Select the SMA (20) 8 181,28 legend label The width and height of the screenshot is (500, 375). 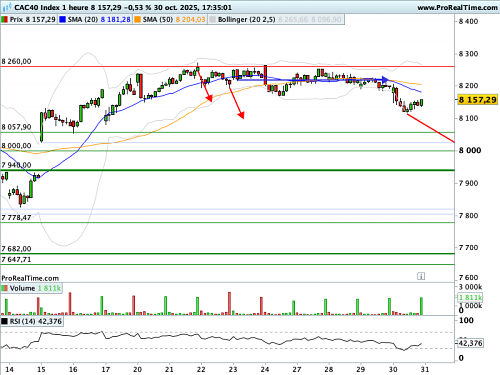[x=99, y=20]
